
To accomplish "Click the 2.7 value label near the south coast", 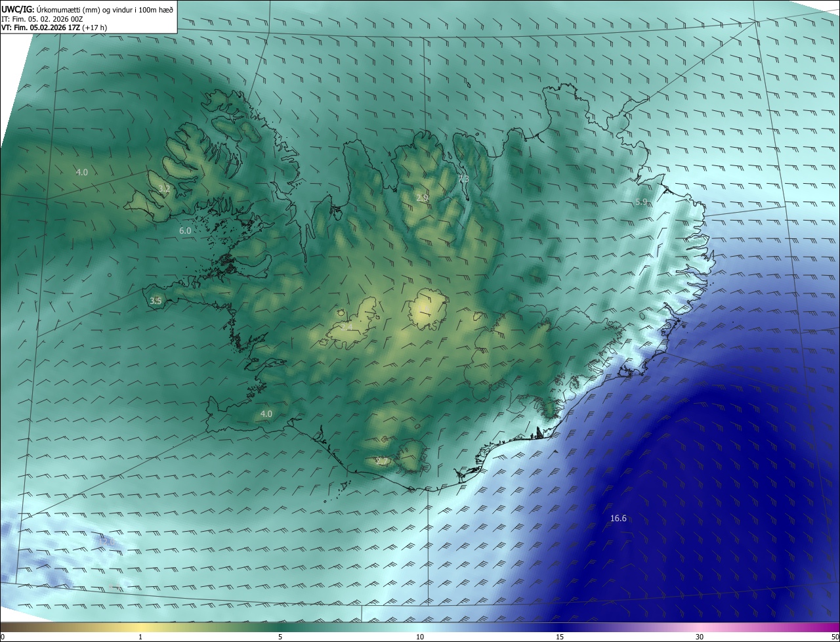I will coord(382,461).
